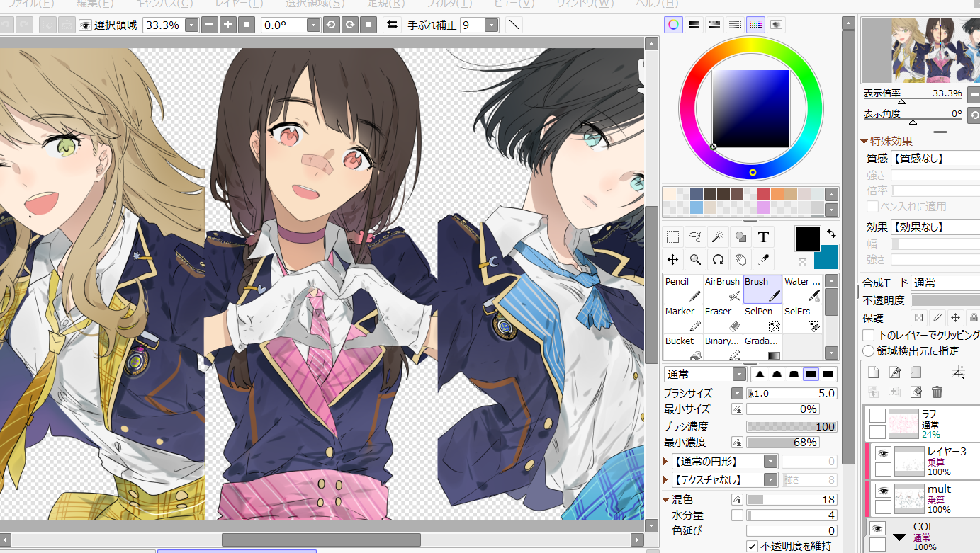Toggle 選択領域 selection visibility eye
The height and width of the screenshot is (553, 980).
pyautogui.click(x=86, y=25)
